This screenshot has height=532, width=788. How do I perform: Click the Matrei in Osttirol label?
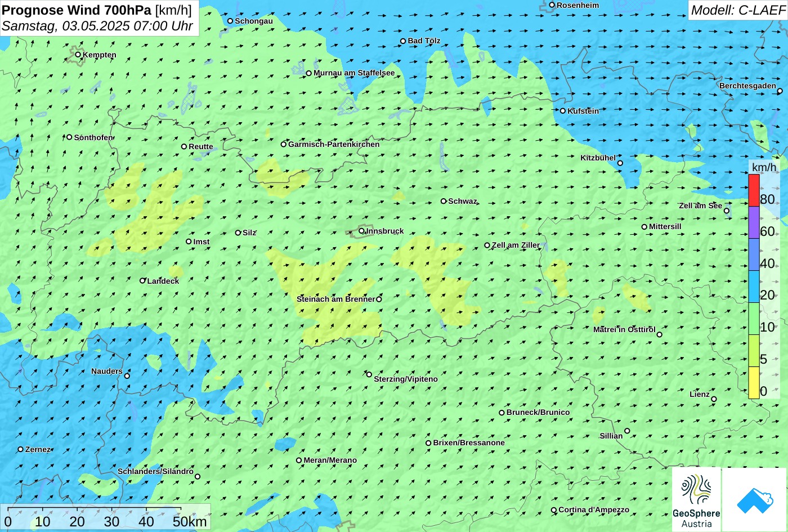pyautogui.click(x=624, y=329)
